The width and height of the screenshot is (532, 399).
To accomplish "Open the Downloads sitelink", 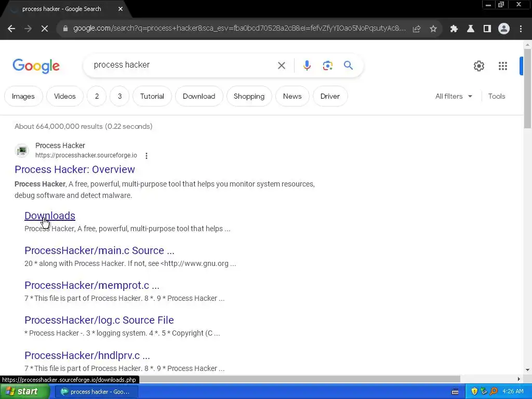I will click(50, 216).
